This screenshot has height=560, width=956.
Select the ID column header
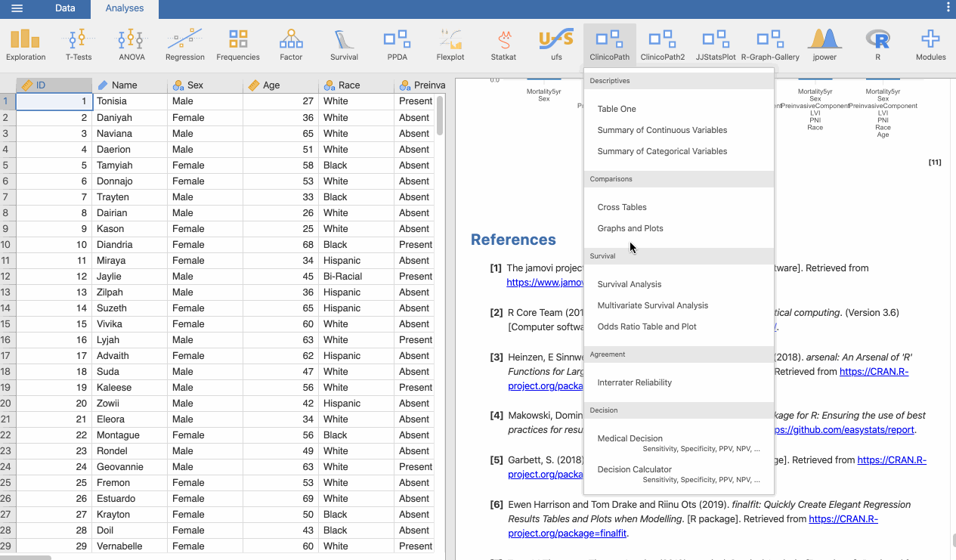tap(54, 85)
